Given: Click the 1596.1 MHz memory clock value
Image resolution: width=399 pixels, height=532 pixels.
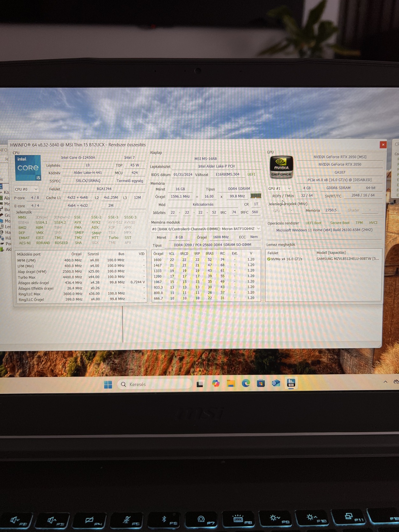Looking at the screenshot, I should click(x=180, y=196).
